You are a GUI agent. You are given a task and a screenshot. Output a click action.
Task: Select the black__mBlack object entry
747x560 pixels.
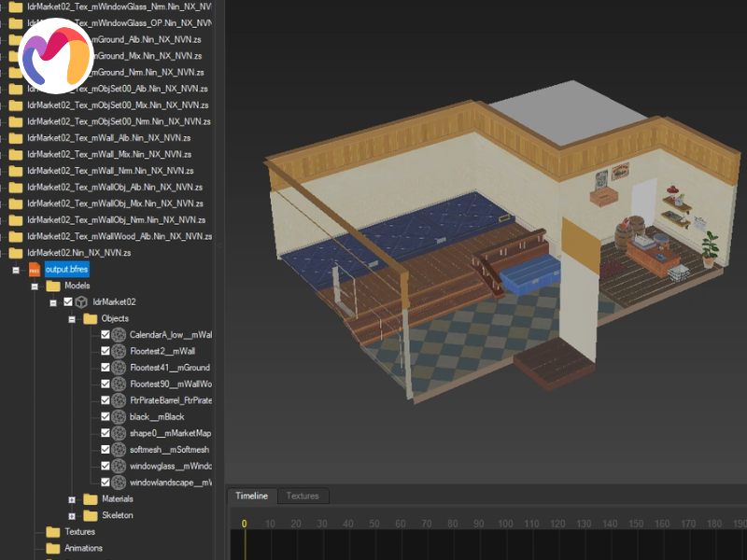157,416
